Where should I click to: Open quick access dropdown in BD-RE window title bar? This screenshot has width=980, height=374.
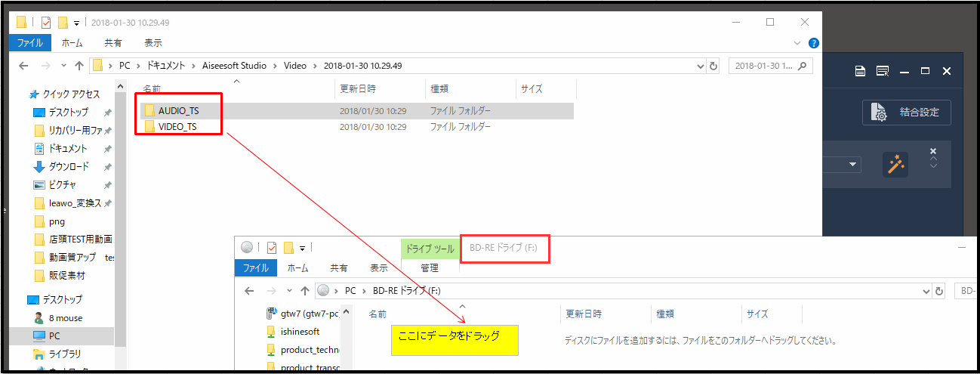click(x=304, y=248)
